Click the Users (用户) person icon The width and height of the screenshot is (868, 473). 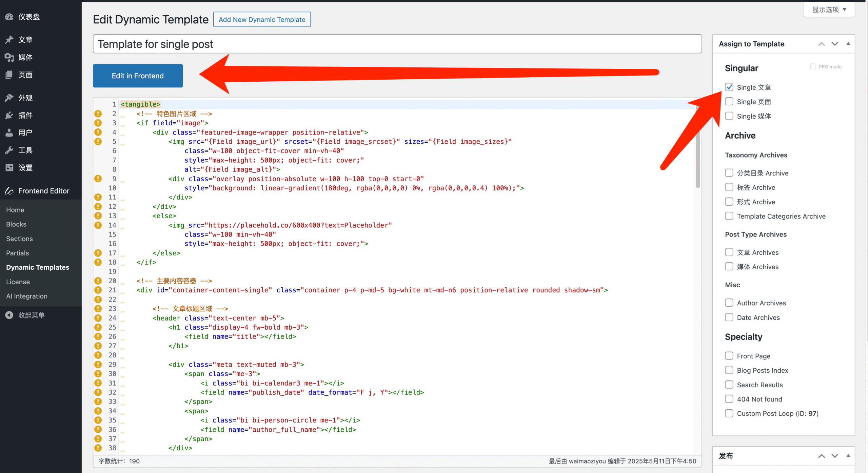point(9,132)
